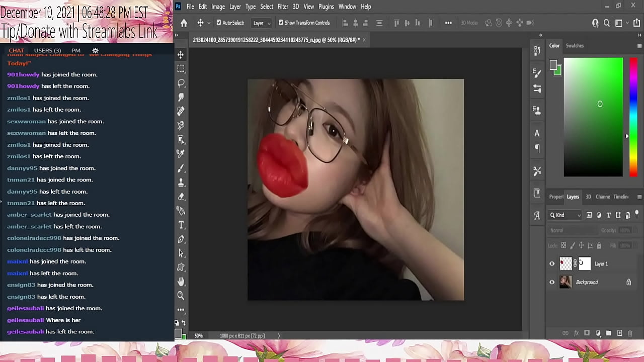Open the Auto-Select Layer dropdown
Image resolution: width=644 pixels, height=362 pixels.
coord(262,23)
